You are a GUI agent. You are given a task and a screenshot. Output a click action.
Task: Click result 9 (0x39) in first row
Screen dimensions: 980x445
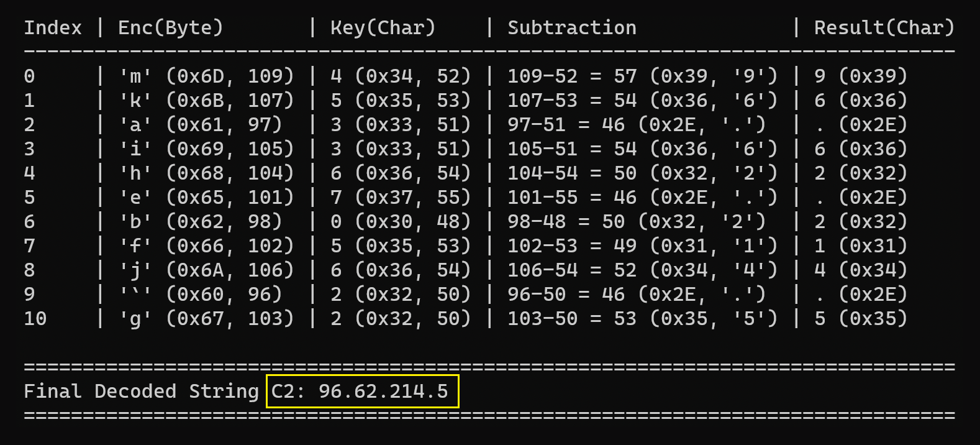(861, 76)
